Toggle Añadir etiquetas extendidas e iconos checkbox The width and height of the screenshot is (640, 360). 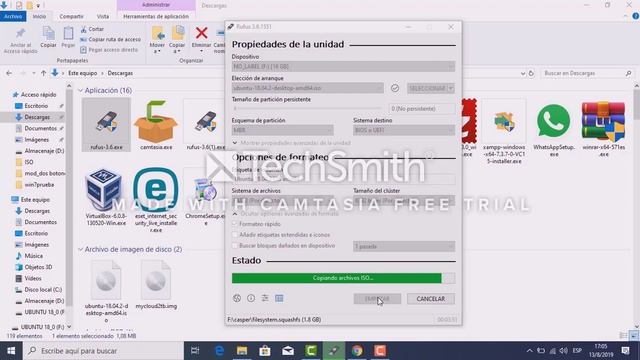(x=235, y=235)
